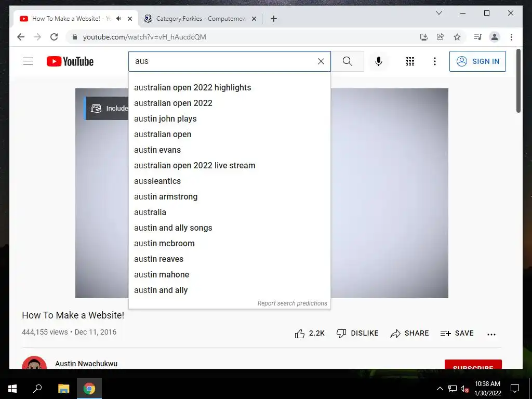Open YouTube settings three-dot menu
The height and width of the screenshot is (399, 532).
435,61
